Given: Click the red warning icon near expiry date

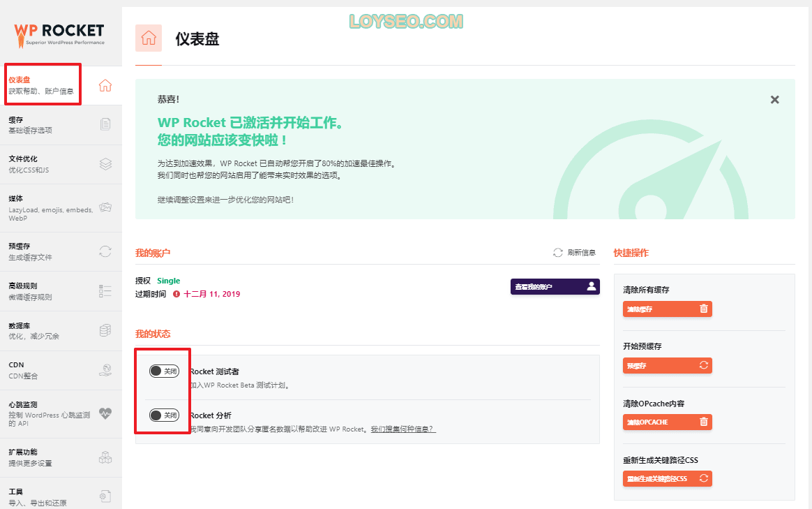Looking at the screenshot, I should coord(176,294).
